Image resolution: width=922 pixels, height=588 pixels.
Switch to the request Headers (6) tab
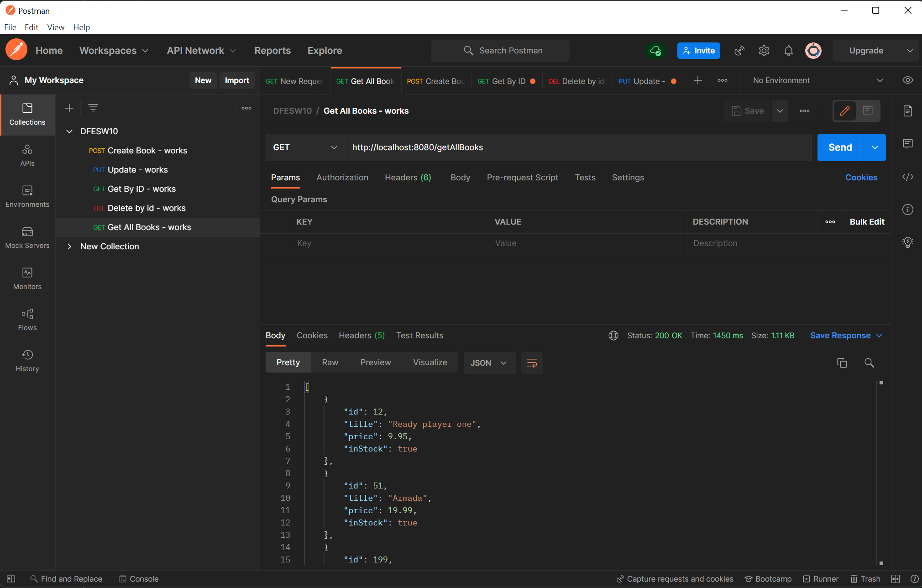pos(408,178)
